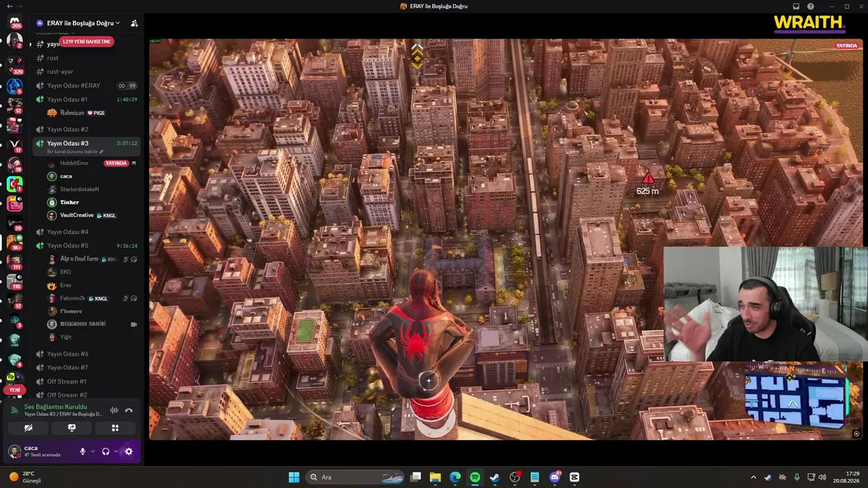Open the server with 1K+ badge
This screenshot has height=488, width=868.
[15, 241]
